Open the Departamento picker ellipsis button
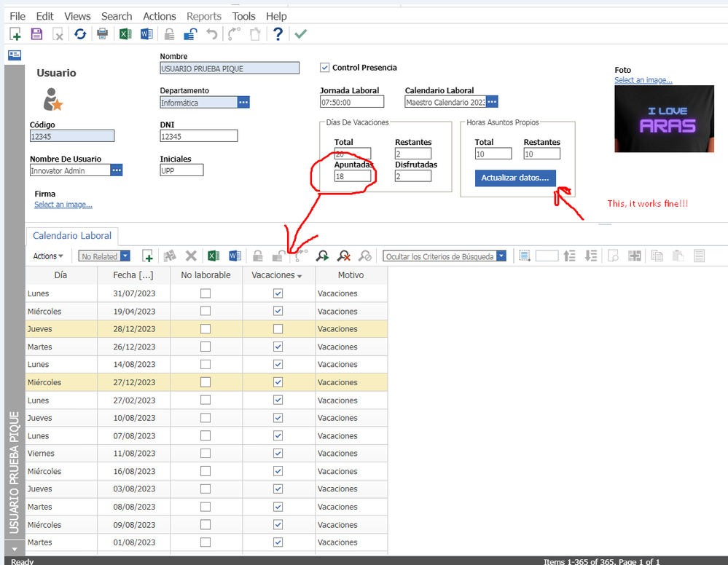 pyautogui.click(x=243, y=102)
